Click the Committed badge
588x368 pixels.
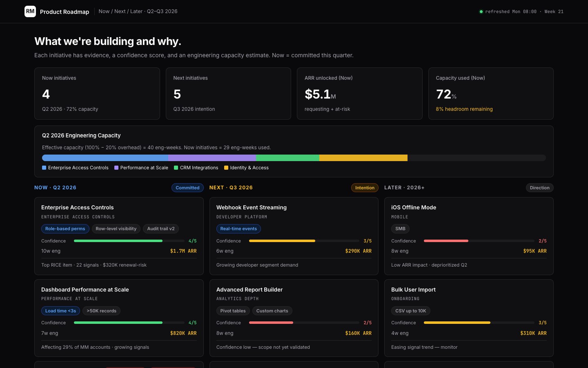tap(188, 188)
